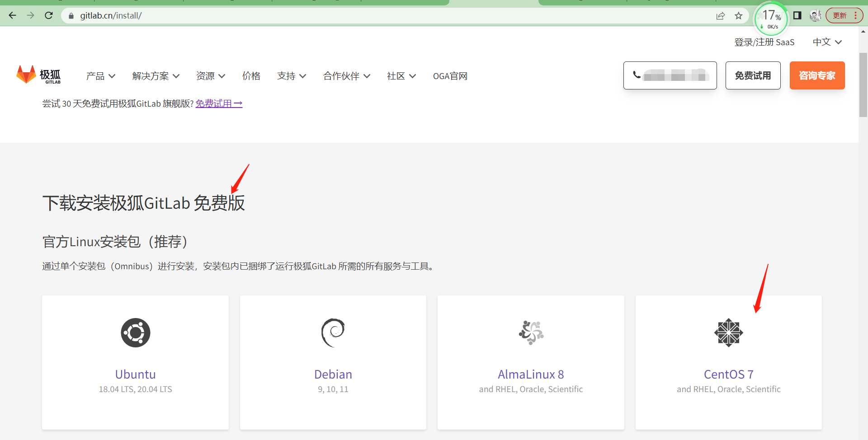Open the OGA官网 nav item
Screen dimensions: 868x440
click(450, 76)
